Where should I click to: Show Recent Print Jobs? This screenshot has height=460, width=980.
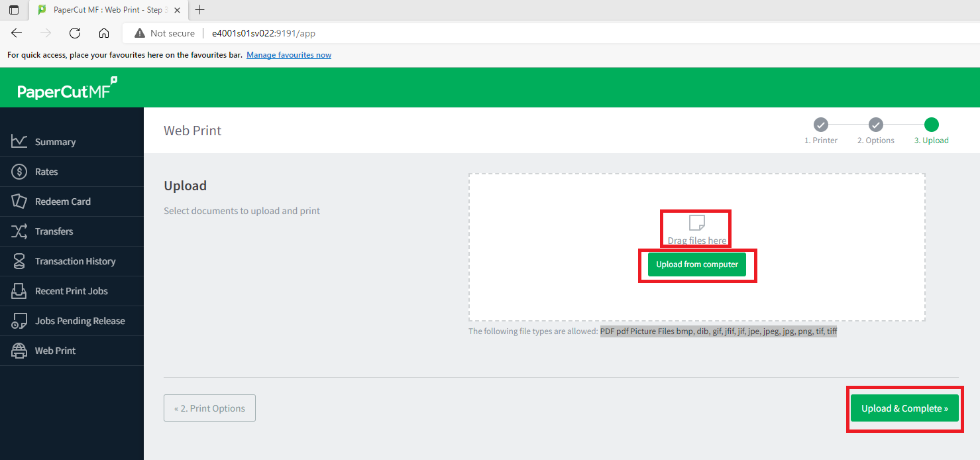[x=72, y=291]
